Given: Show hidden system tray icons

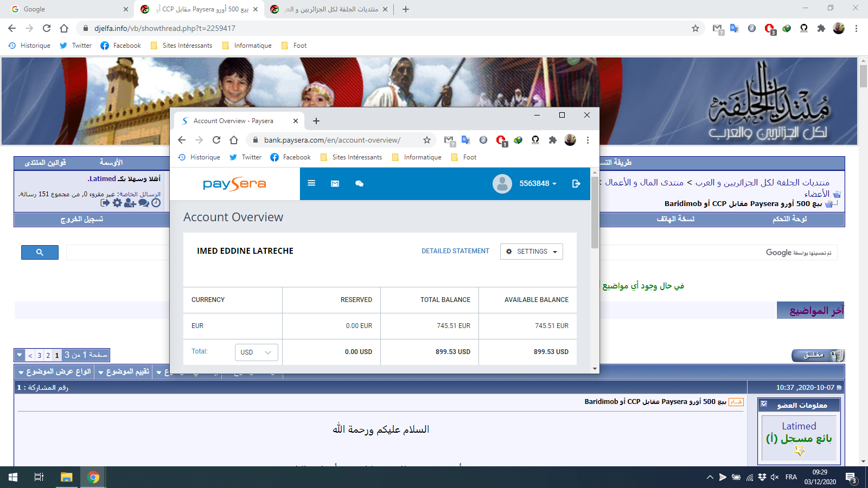Looking at the screenshot, I should 710,477.
